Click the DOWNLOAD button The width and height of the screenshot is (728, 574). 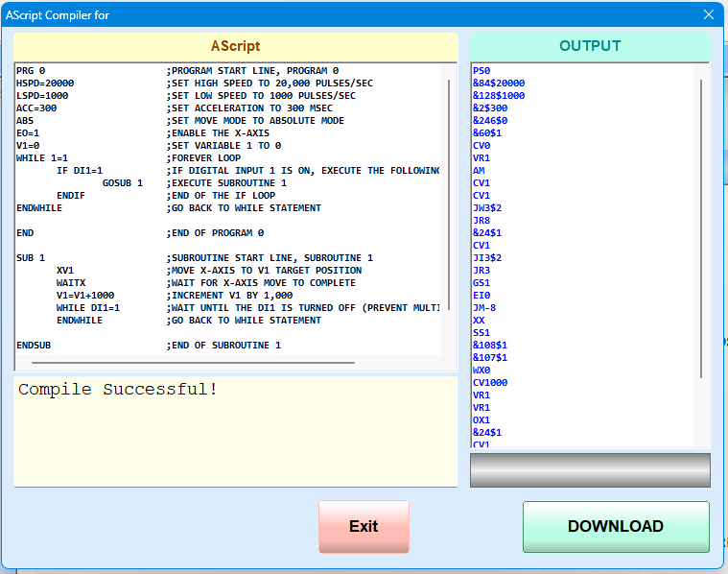(x=616, y=526)
